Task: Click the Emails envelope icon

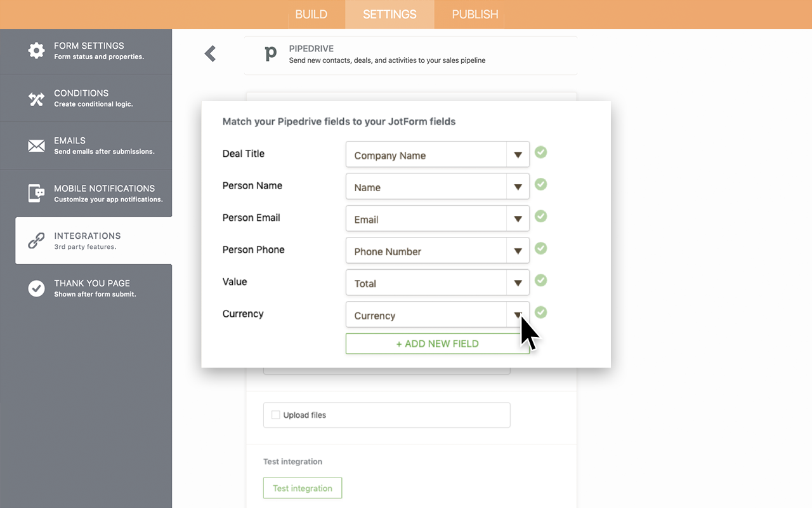Action: coord(36,146)
